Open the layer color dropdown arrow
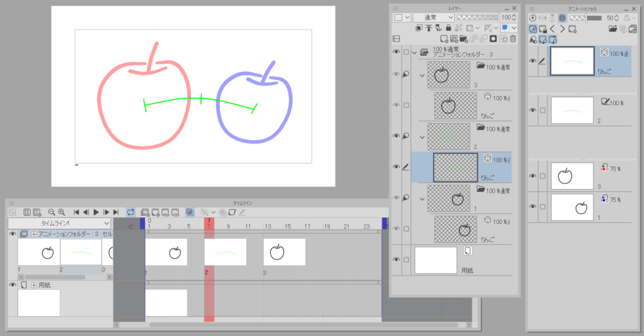644x336 pixels. pyautogui.click(x=514, y=28)
